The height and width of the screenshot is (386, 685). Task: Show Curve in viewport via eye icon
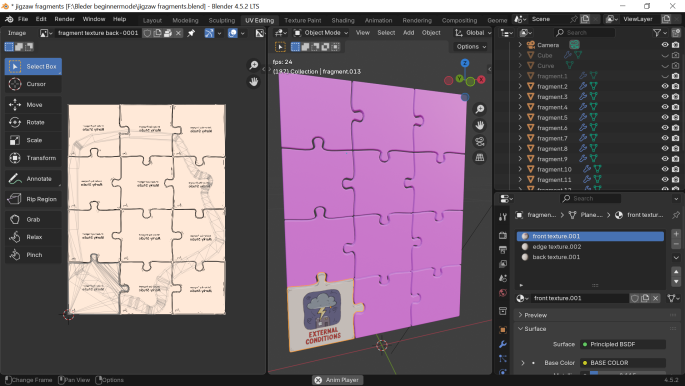tap(665, 66)
